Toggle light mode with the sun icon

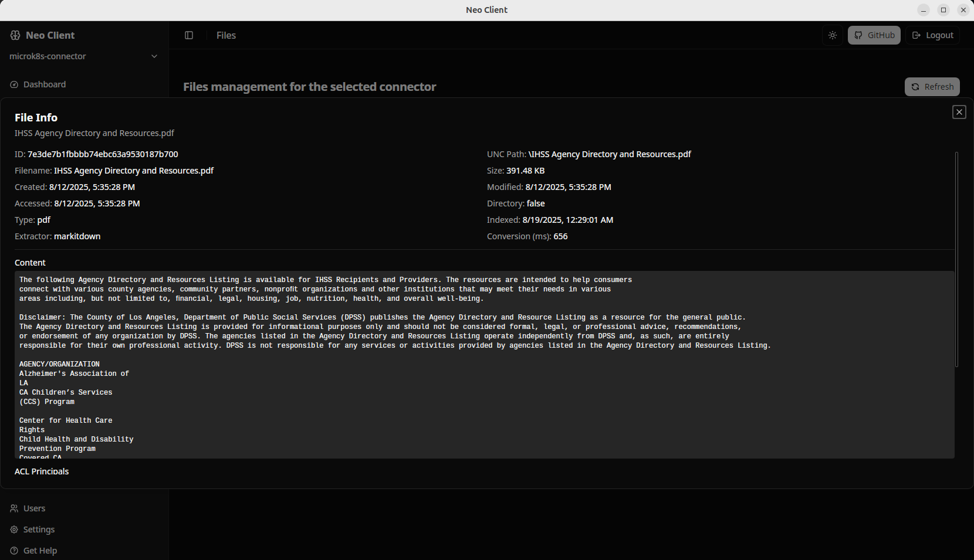point(832,35)
